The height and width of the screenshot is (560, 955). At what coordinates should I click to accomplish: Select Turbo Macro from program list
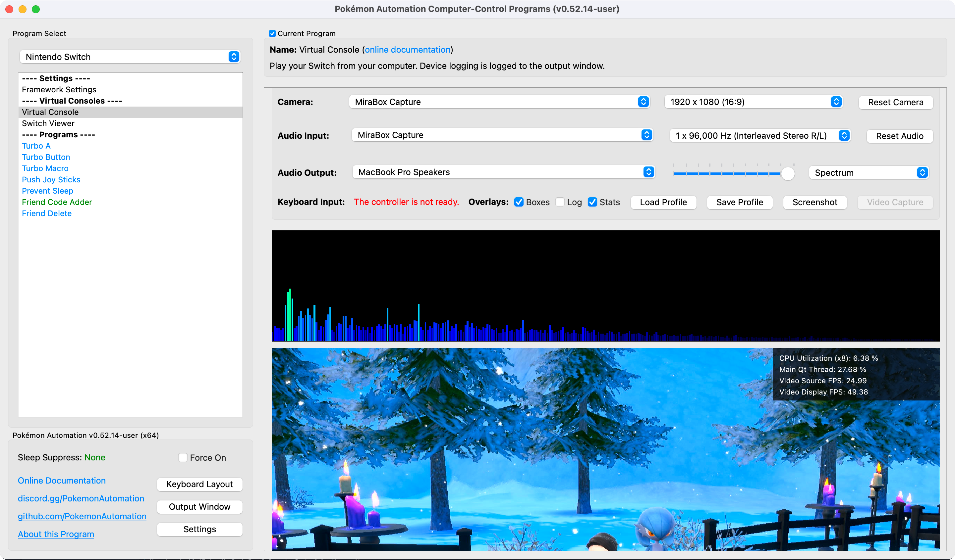pos(45,168)
